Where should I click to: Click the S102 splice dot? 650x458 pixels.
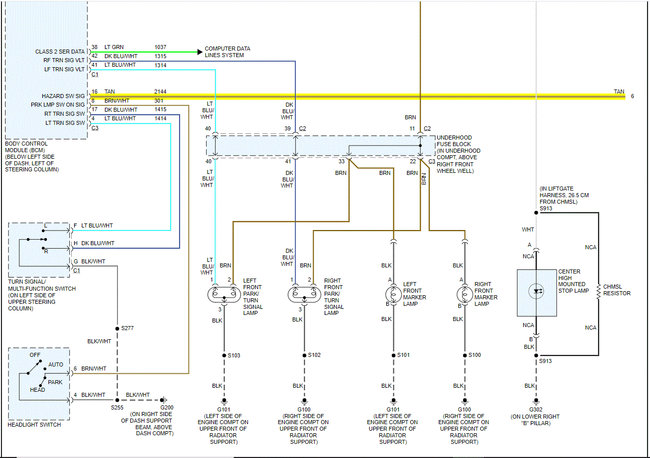(304, 355)
